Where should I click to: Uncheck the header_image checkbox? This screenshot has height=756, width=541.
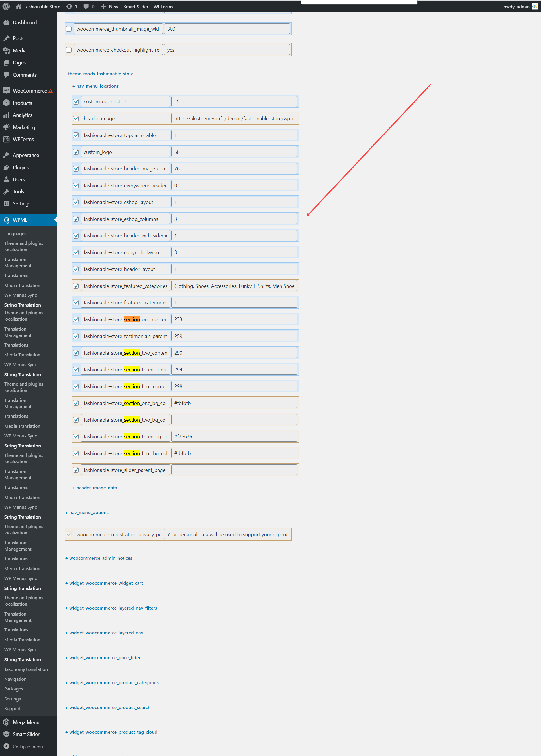click(76, 119)
